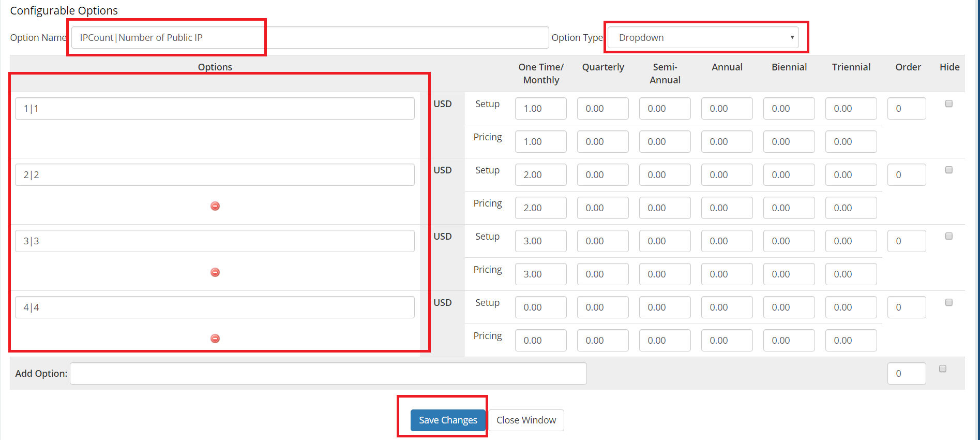This screenshot has width=980, height=440.
Task: Edit 3|3 Pricing Semi-Annual field
Action: (x=665, y=274)
